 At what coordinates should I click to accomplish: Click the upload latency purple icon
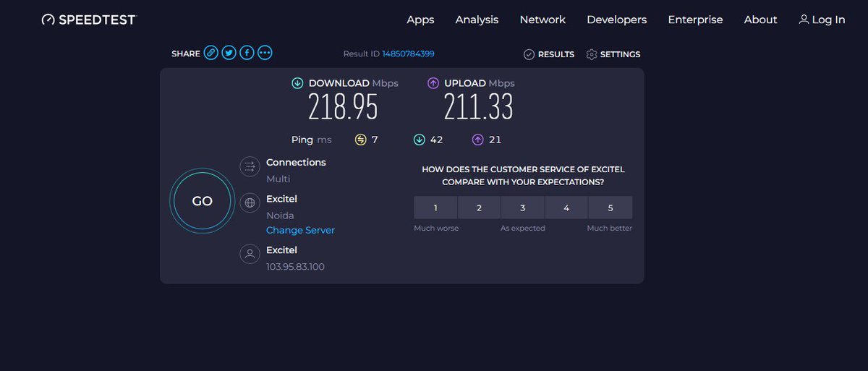[477, 140]
